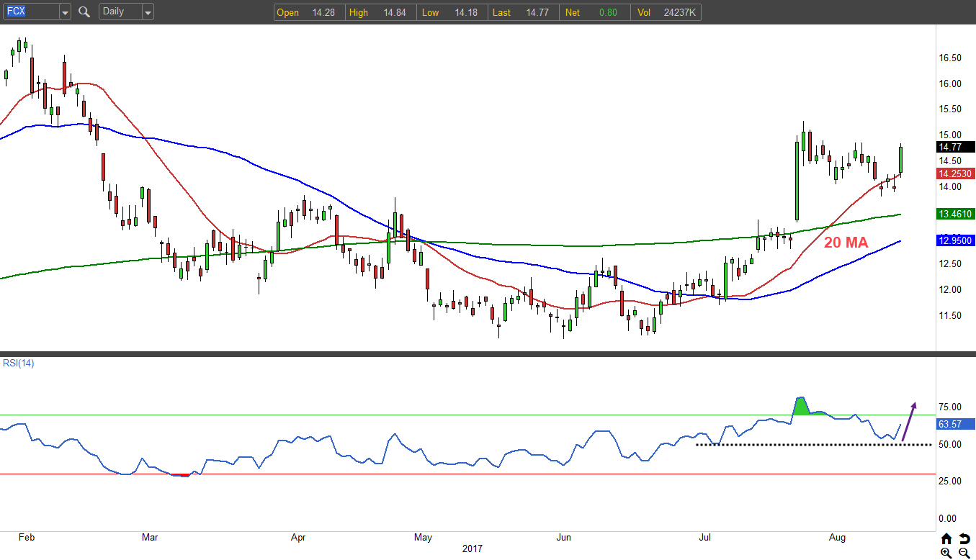Click the Vol 24237K field in header

point(666,12)
